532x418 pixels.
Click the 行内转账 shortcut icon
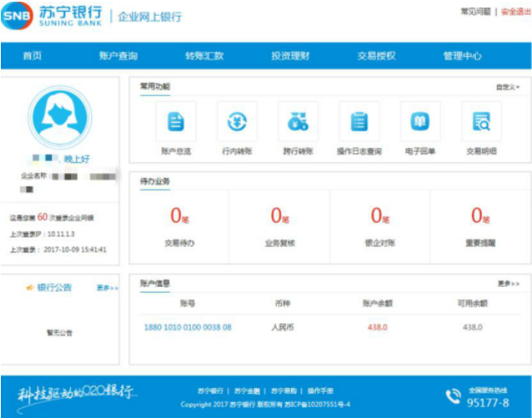(237, 122)
